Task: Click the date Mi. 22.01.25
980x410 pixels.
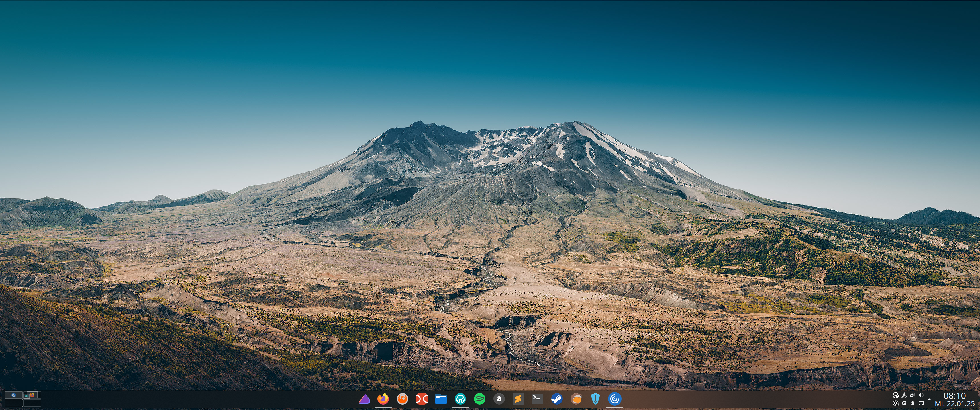Action: click(955, 404)
